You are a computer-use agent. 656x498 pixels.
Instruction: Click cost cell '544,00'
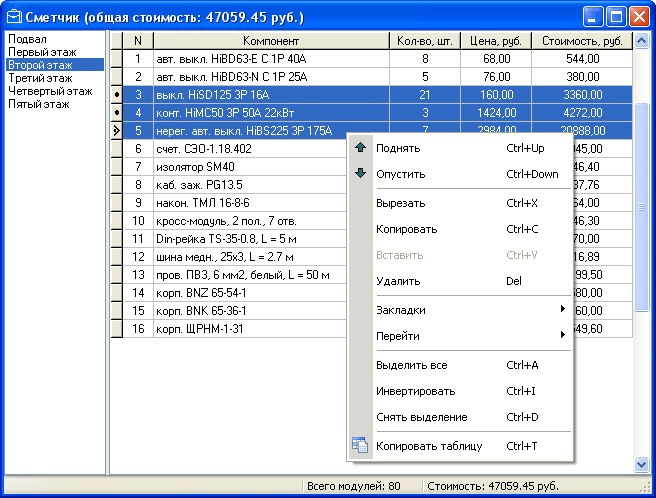(x=582, y=59)
